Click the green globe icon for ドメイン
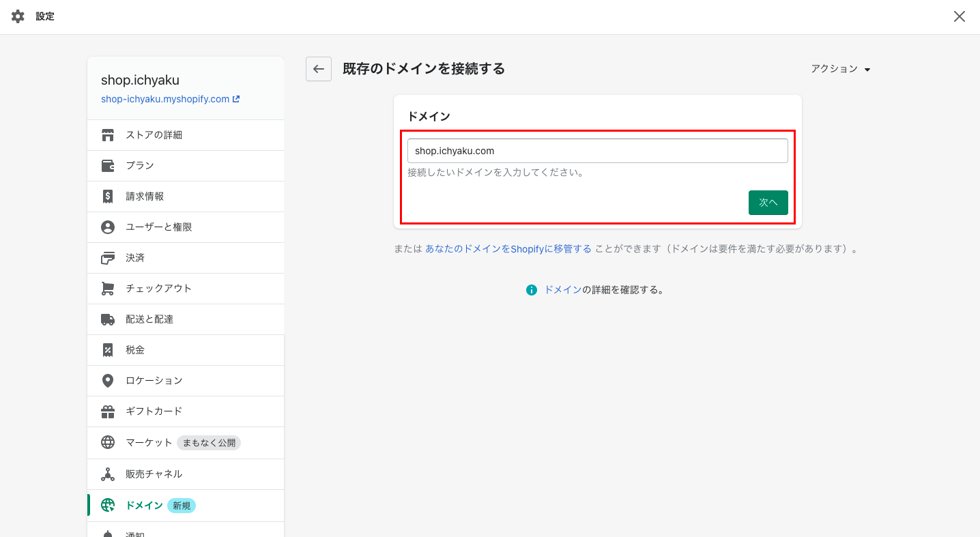This screenshot has height=537, width=980. 108,506
